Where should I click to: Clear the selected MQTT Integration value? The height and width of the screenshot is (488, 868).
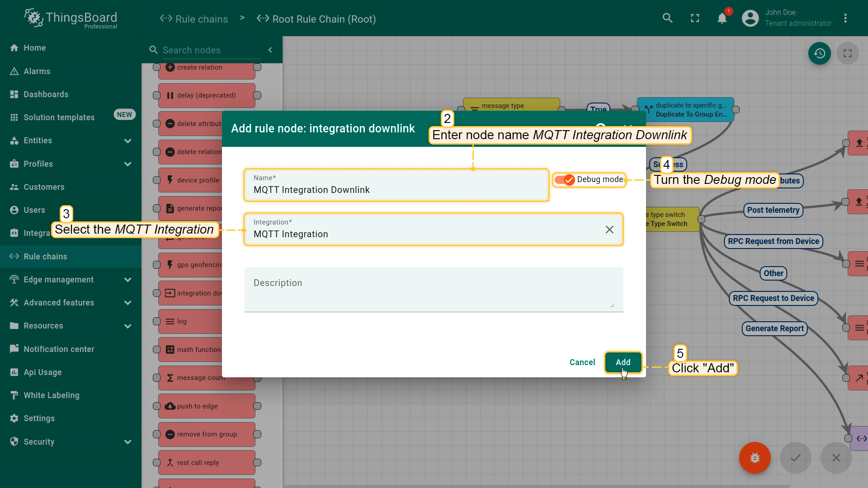[x=609, y=230]
